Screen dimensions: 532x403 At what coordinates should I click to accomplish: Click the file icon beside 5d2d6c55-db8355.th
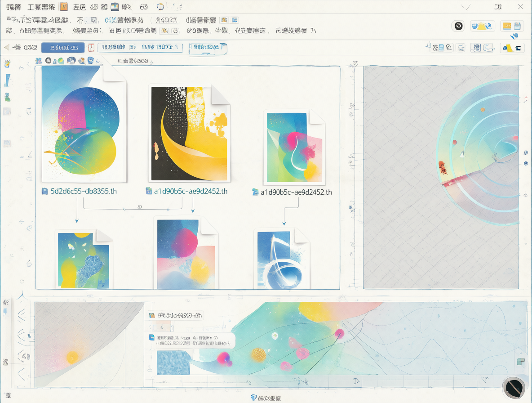click(x=44, y=192)
